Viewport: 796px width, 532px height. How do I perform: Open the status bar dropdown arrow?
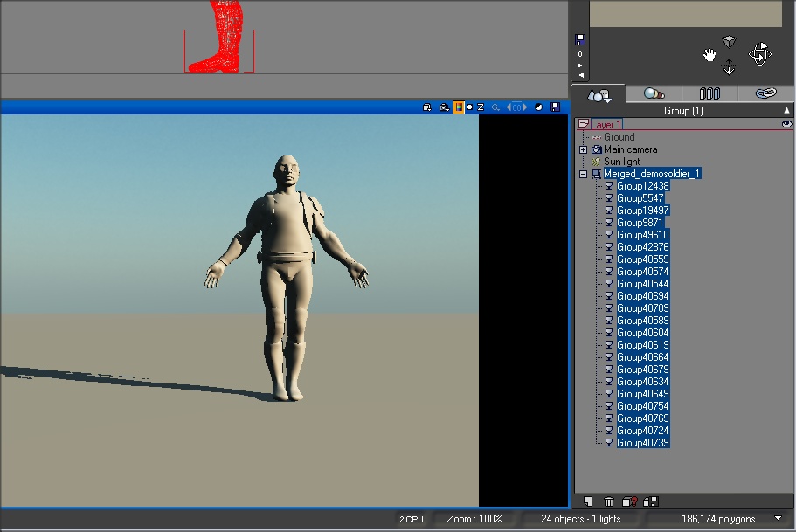coord(779,518)
